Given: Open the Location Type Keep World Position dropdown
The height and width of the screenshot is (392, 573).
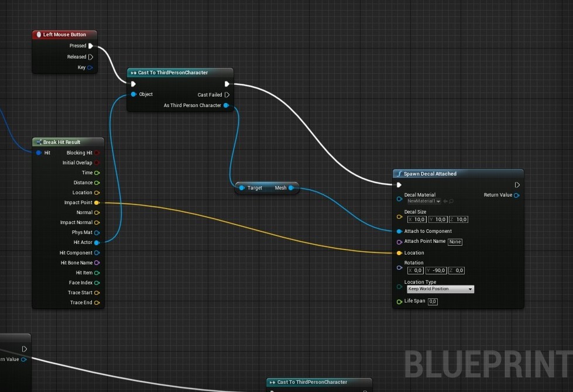Looking at the screenshot, I should (x=440, y=289).
